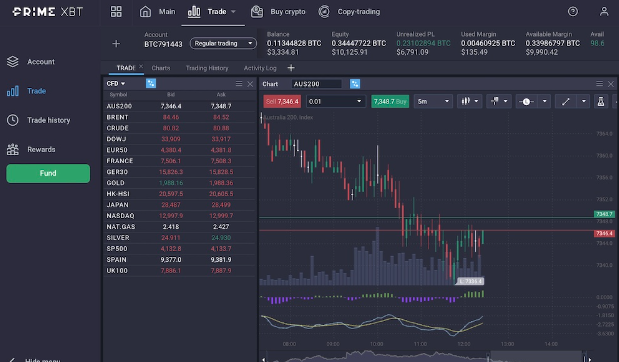The width and height of the screenshot is (619, 362).
Task: Select the NASDAQ row in symbol list
Action: [x=180, y=216]
